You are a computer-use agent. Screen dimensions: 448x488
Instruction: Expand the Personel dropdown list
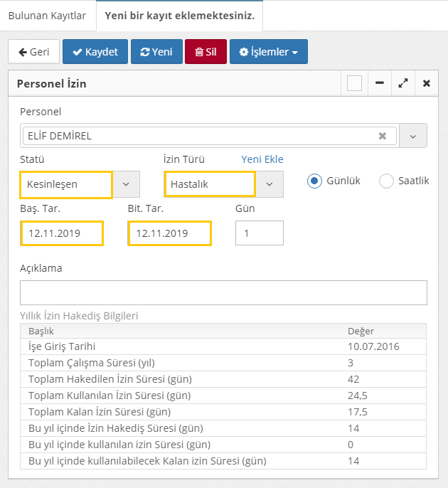click(x=413, y=136)
